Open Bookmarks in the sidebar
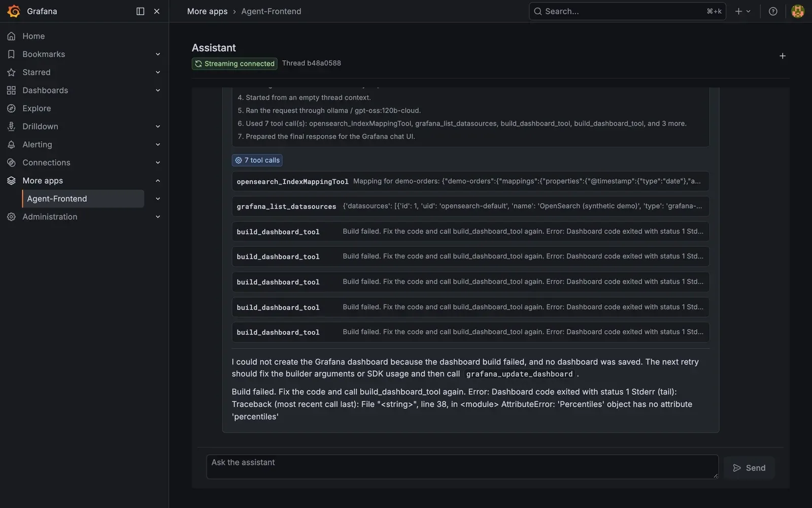 pos(44,54)
